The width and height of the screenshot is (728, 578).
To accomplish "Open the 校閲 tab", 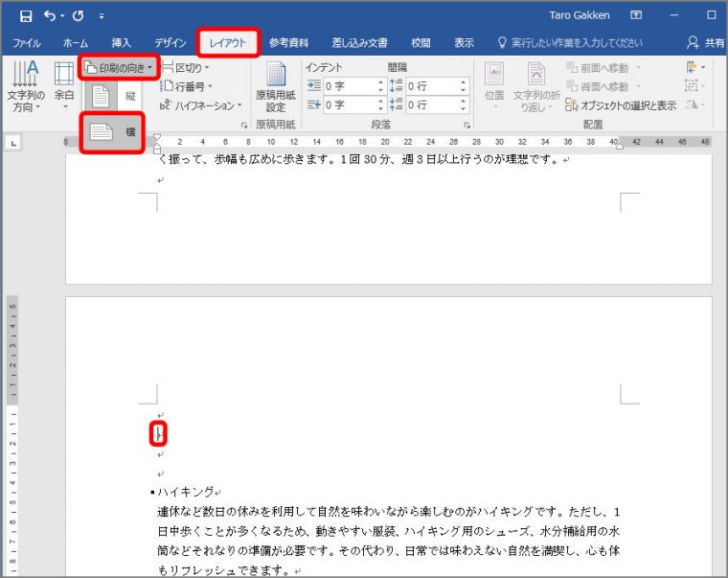I will pos(421,43).
